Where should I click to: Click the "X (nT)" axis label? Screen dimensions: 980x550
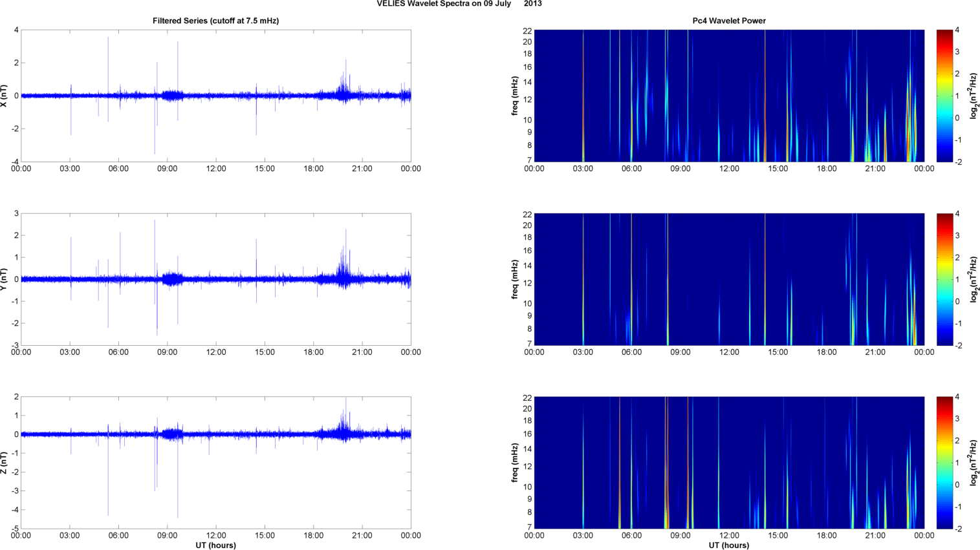coord(5,96)
